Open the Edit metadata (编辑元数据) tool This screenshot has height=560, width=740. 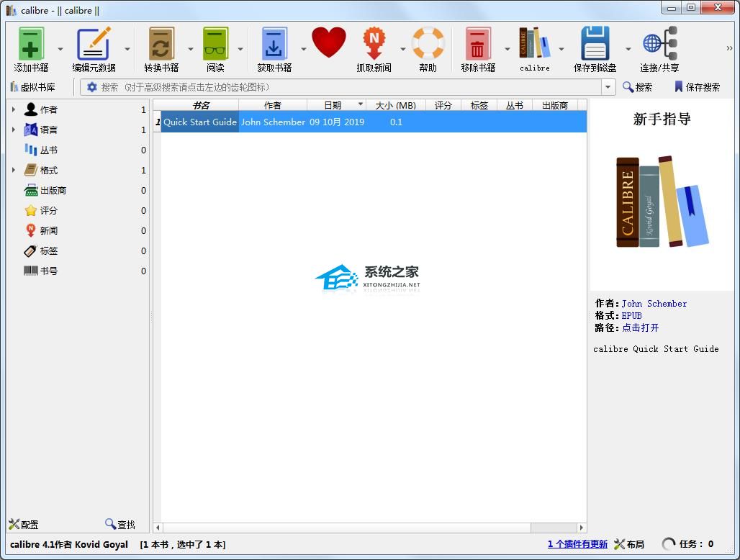point(94,43)
